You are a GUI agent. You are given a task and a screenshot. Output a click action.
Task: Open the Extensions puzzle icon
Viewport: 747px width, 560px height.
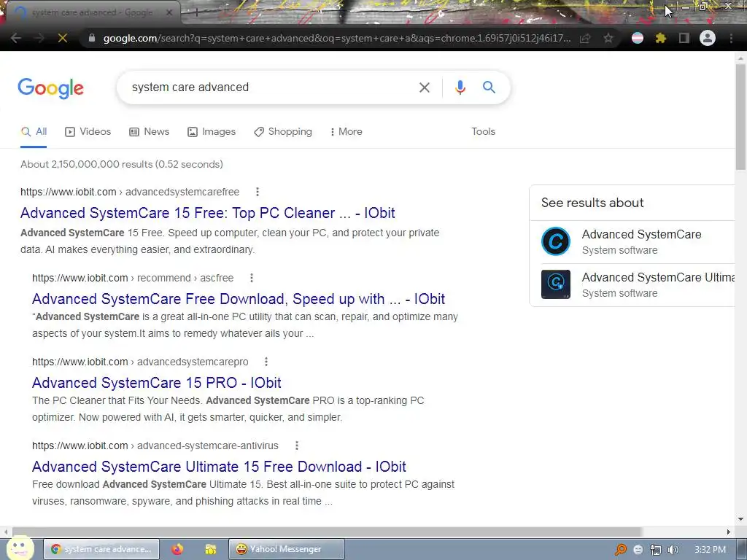(x=660, y=38)
